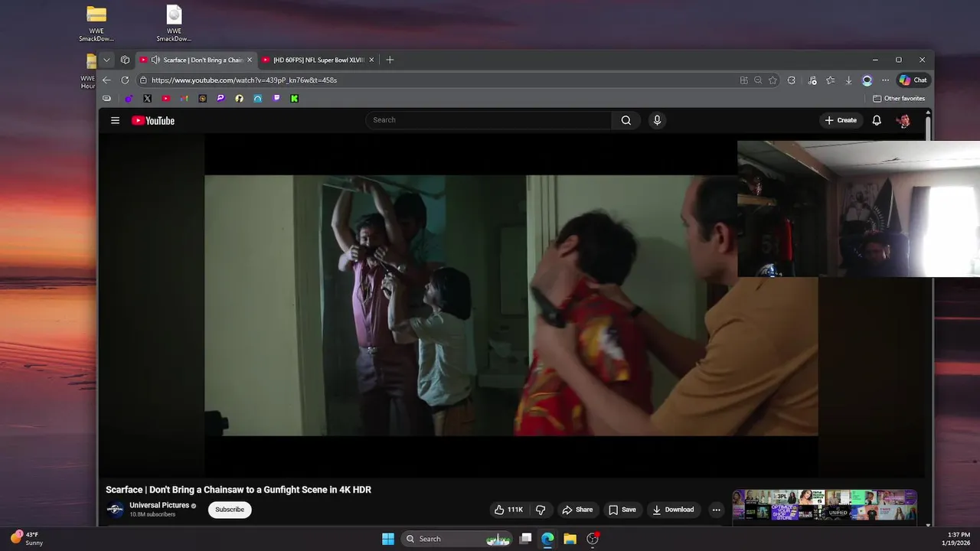Click the YouTube search input field

[488, 120]
